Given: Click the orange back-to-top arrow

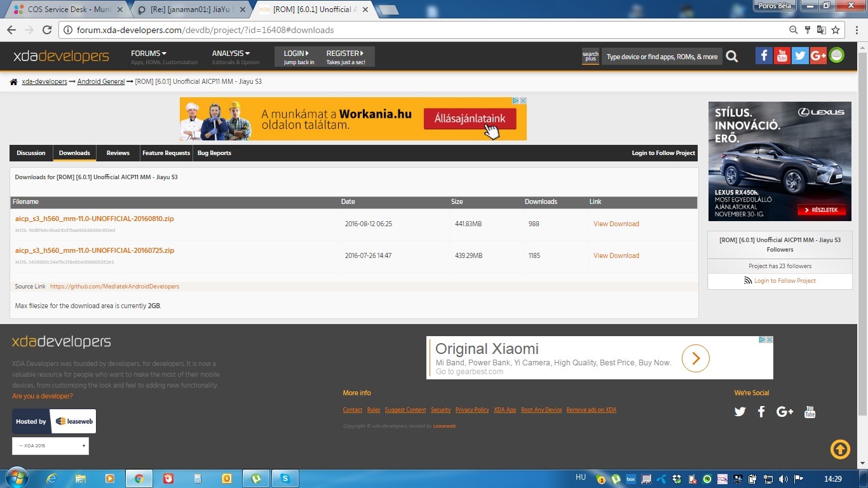Looking at the screenshot, I should (x=840, y=449).
